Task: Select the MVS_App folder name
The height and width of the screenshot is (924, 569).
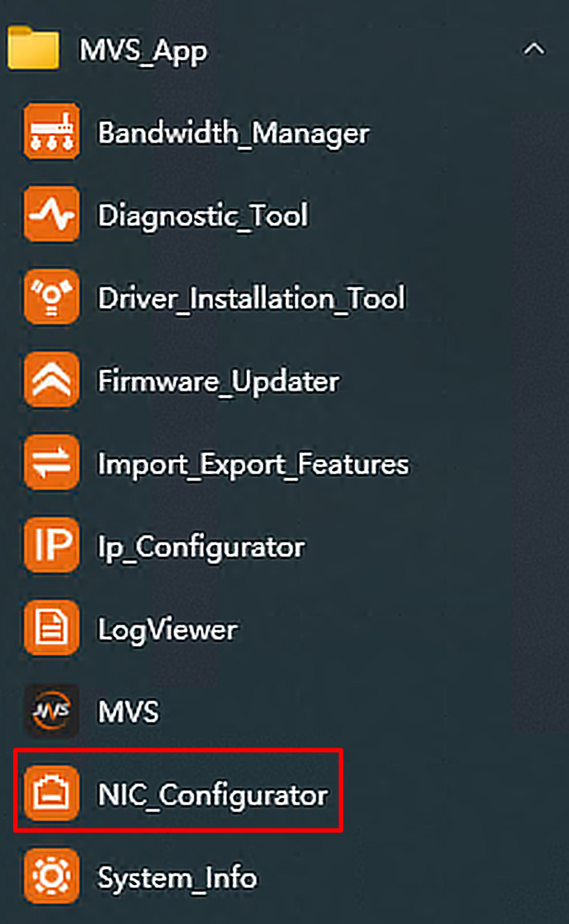Action: 143,51
